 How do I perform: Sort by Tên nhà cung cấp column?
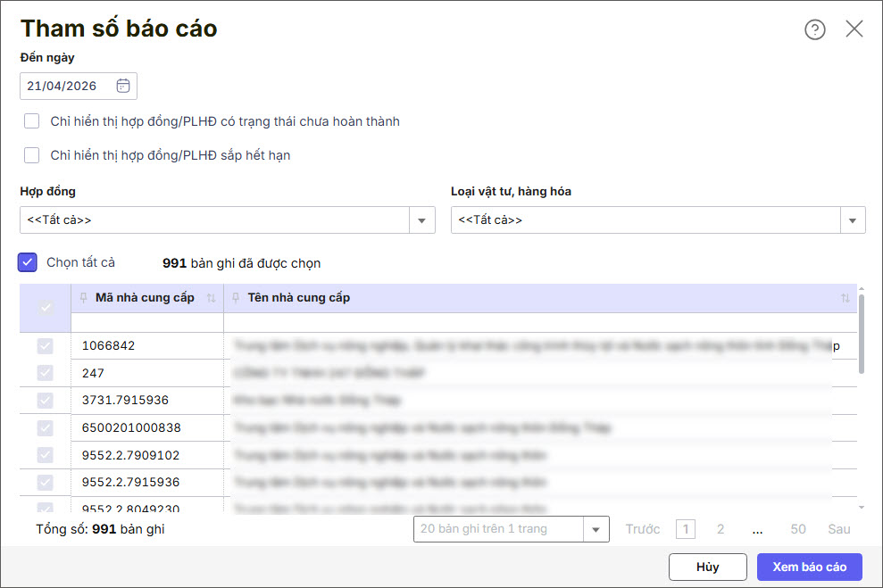pyautogui.click(x=846, y=298)
